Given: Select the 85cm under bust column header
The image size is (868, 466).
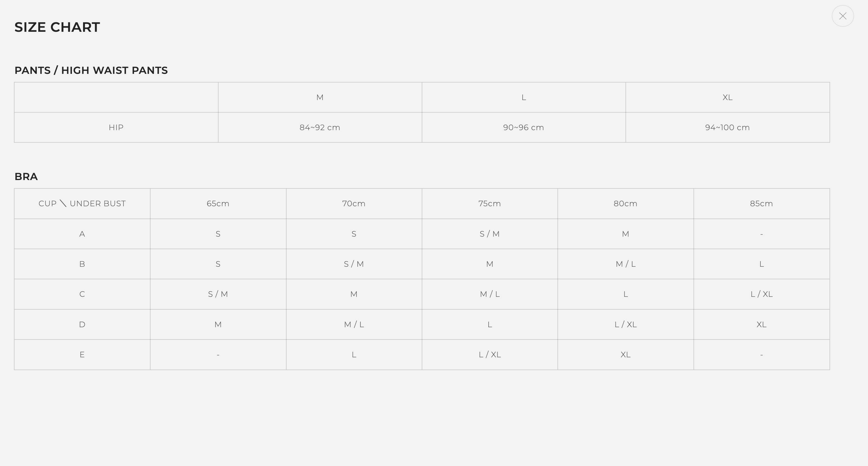Looking at the screenshot, I should 761,203.
